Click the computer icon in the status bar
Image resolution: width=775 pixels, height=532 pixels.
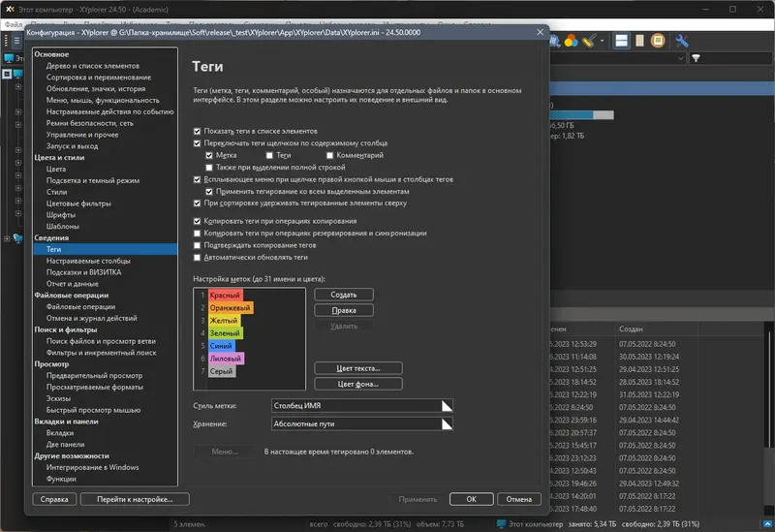click(x=501, y=523)
